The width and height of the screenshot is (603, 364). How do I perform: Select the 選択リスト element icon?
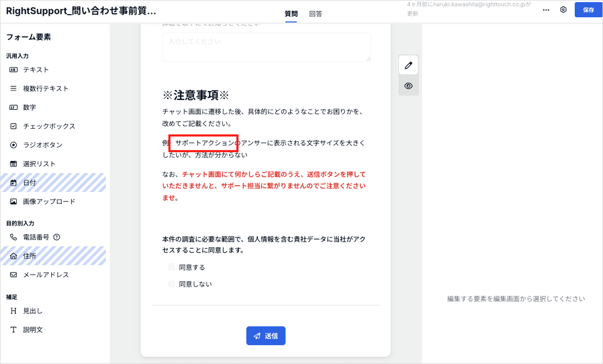[14, 164]
